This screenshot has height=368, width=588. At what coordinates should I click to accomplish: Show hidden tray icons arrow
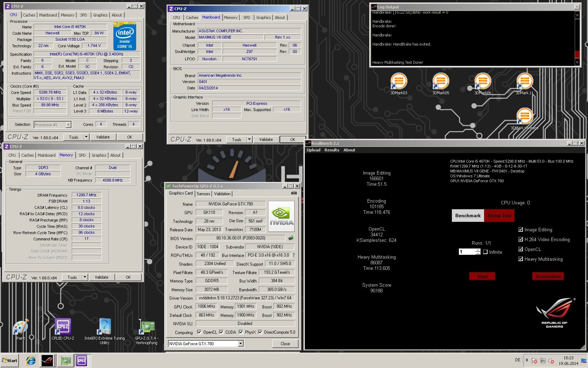[x=527, y=360]
